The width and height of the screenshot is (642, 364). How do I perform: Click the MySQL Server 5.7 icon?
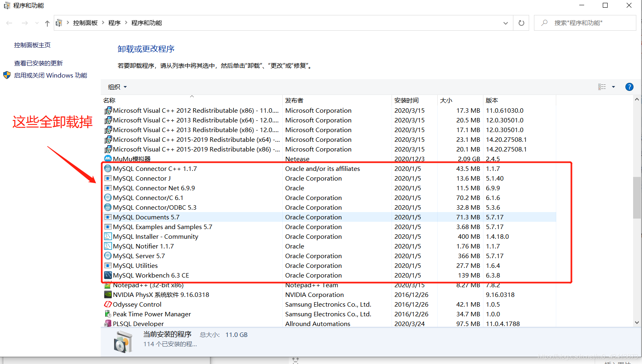[x=108, y=256]
